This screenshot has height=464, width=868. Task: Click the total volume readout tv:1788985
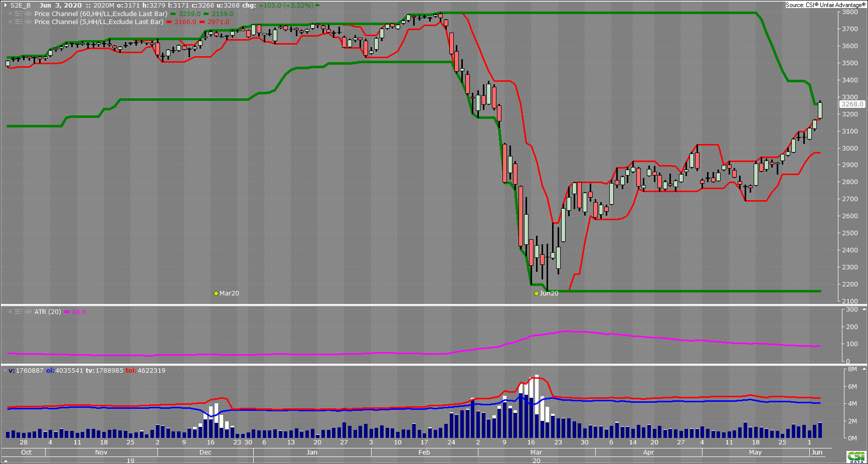point(104,370)
